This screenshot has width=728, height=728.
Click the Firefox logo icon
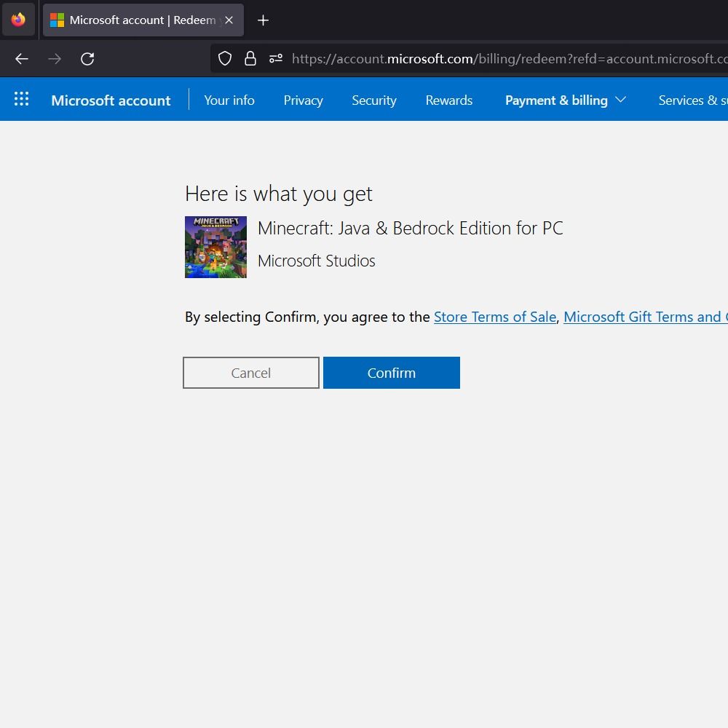click(18, 20)
